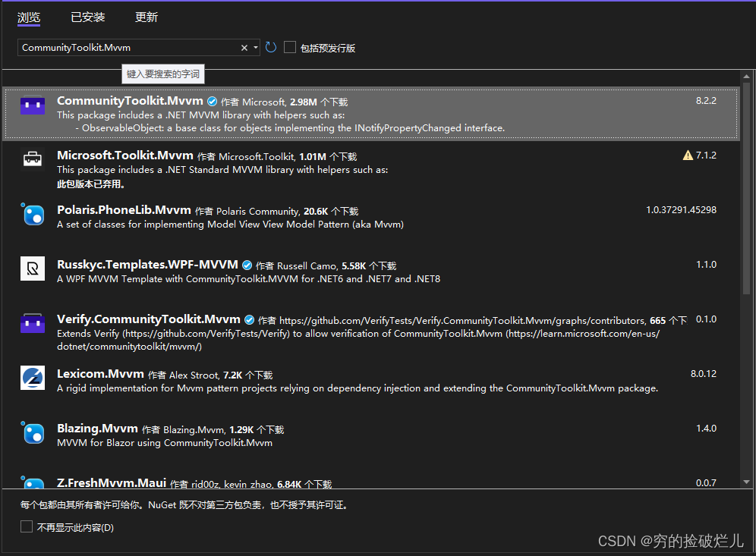
Task: Switch to the 更新 tab
Action: click(x=146, y=17)
